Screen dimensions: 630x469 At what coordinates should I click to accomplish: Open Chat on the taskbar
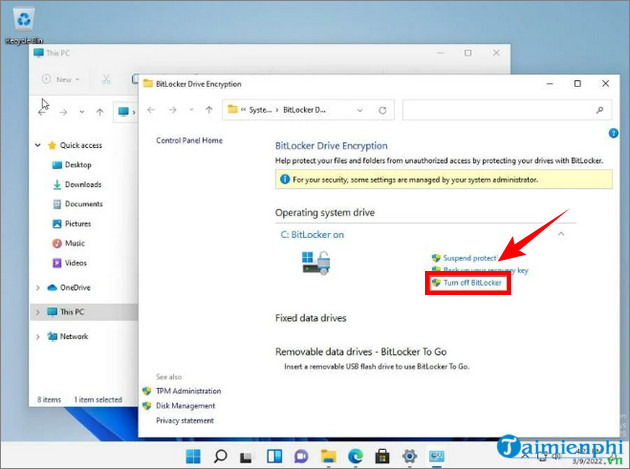tap(301, 456)
